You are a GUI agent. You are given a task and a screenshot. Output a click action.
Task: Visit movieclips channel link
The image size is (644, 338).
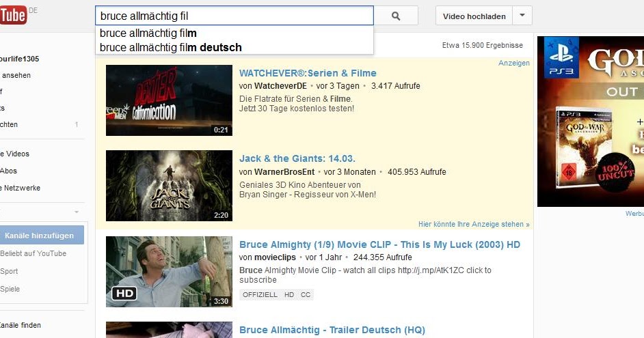pyautogui.click(x=275, y=257)
